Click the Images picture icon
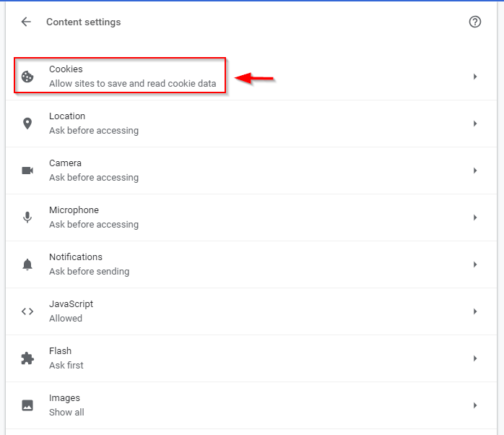This screenshot has height=435, width=504. coord(27,405)
